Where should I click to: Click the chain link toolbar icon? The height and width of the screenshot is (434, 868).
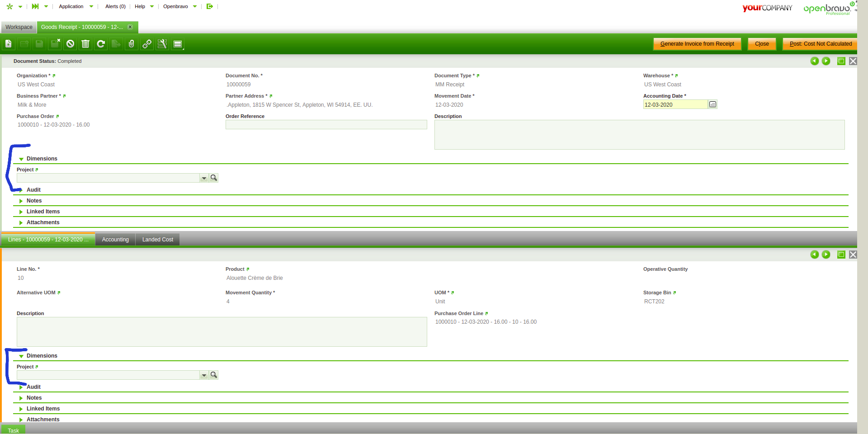(x=147, y=44)
